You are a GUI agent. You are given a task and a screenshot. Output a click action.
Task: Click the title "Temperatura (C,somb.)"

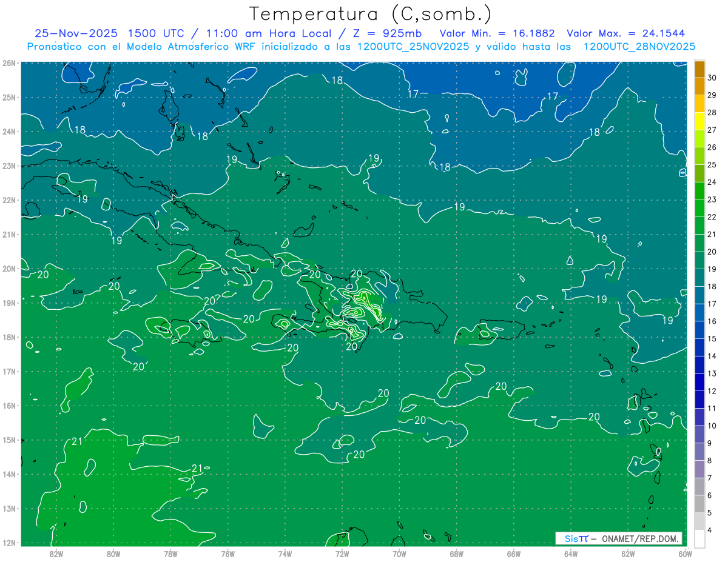point(371,14)
